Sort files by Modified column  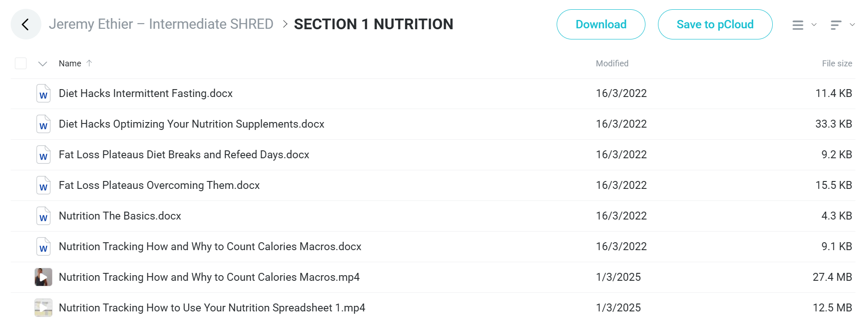[x=612, y=64]
